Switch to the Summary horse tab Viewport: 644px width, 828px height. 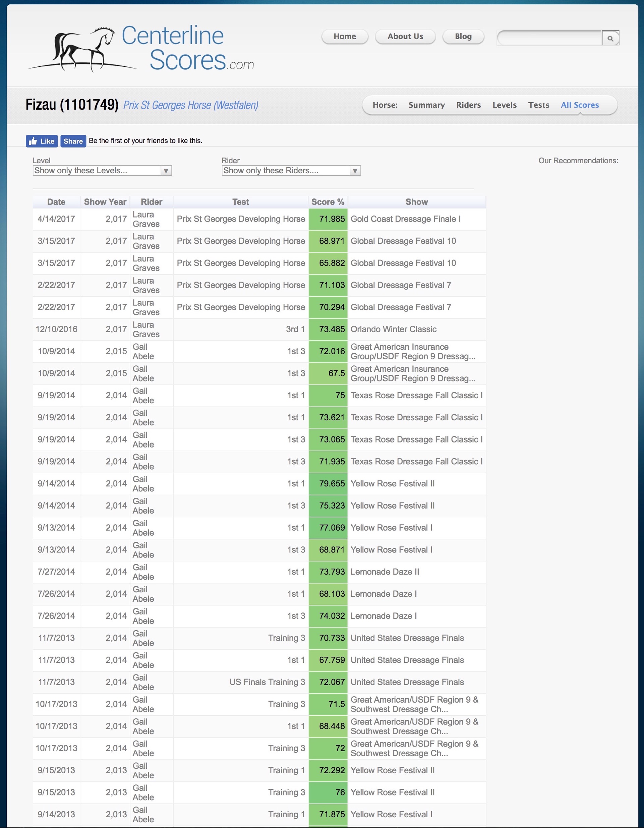tap(426, 105)
